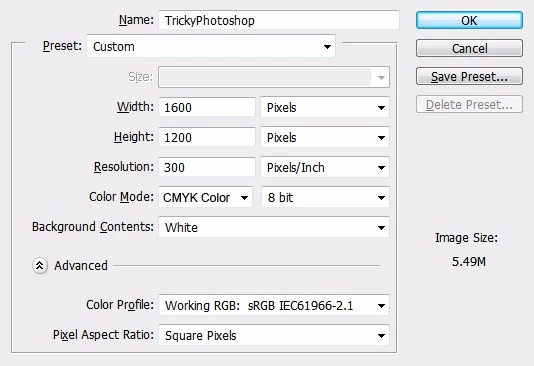
Task: Click the Advanced section label
Action: pyautogui.click(x=81, y=266)
